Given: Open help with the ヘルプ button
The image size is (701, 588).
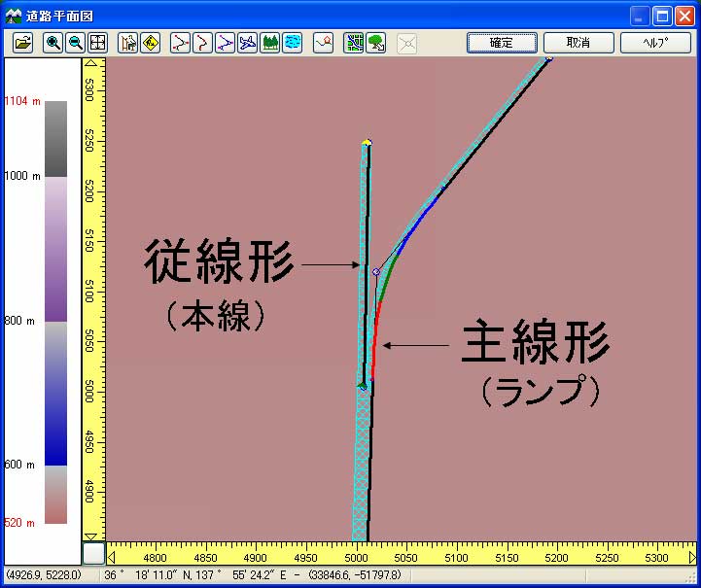Looking at the screenshot, I should pos(654,43).
